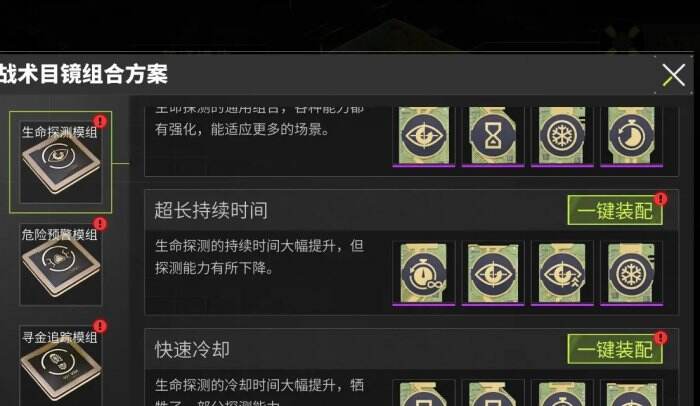Image resolution: width=700 pixels, height=406 pixels.
Task: Click 一键装配 for 快速冷却
Action: coord(615,349)
